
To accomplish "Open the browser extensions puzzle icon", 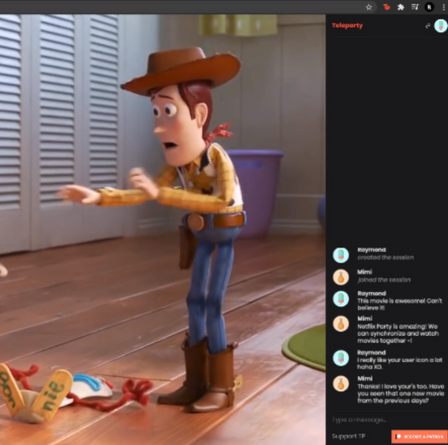I will tap(401, 7).
